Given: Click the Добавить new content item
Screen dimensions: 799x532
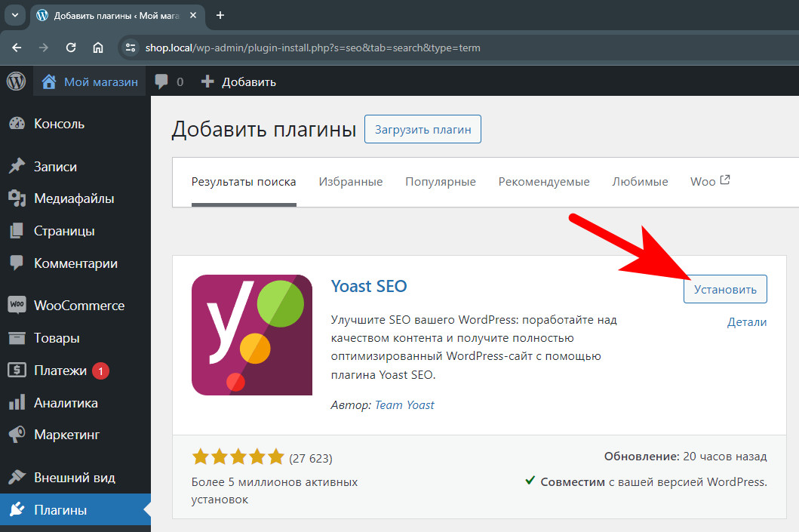Looking at the screenshot, I should [x=238, y=81].
